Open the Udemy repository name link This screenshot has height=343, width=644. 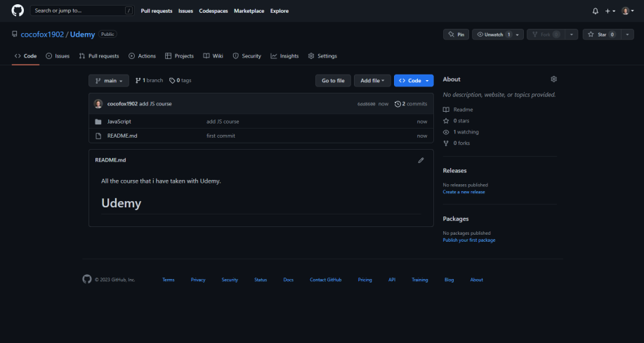tap(83, 34)
